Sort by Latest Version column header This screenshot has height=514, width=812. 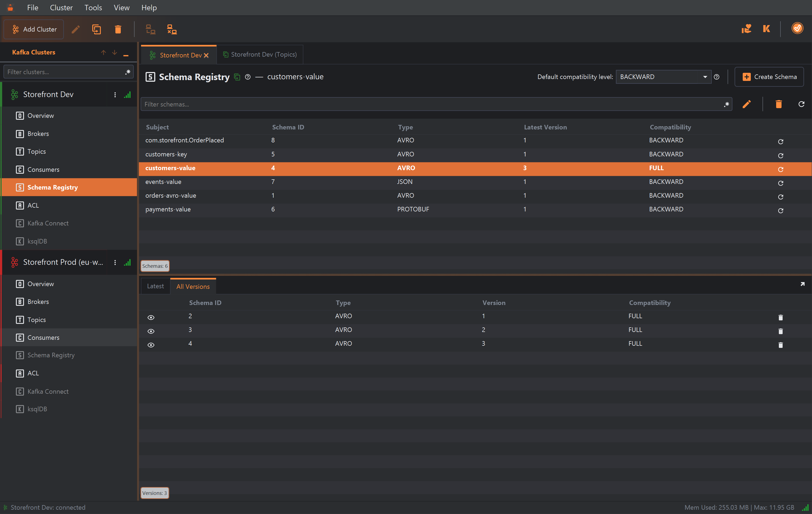[545, 127]
